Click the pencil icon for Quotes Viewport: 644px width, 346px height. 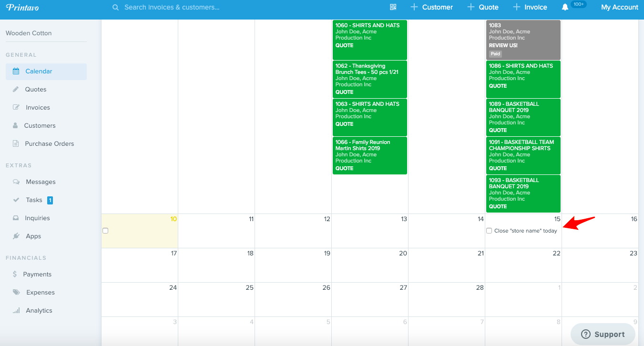point(16,90)
